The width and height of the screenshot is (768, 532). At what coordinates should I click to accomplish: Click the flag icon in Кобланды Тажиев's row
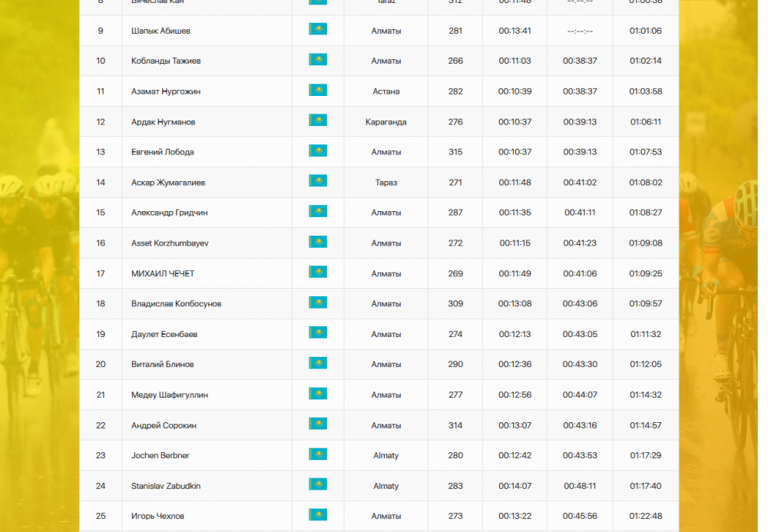coord(317,60)
